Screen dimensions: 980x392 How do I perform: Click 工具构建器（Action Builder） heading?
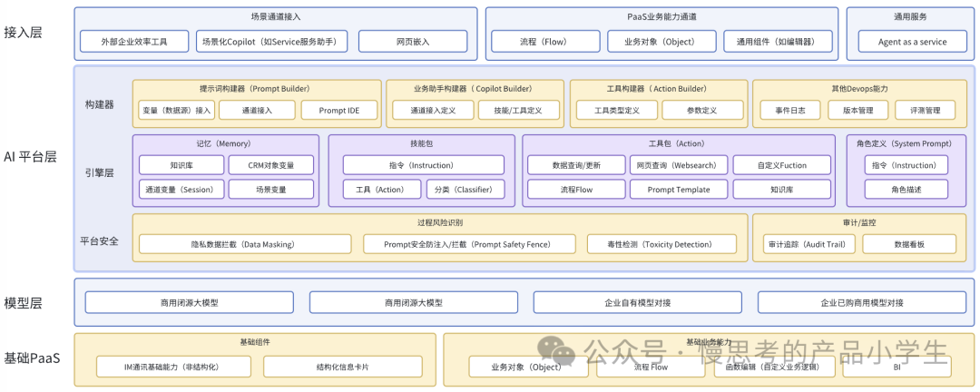coord(657,89)
